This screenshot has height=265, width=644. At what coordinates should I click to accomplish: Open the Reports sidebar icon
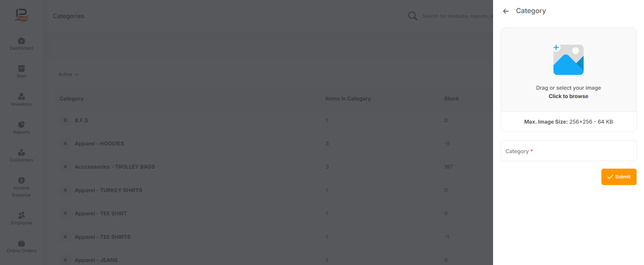(21, 124)
